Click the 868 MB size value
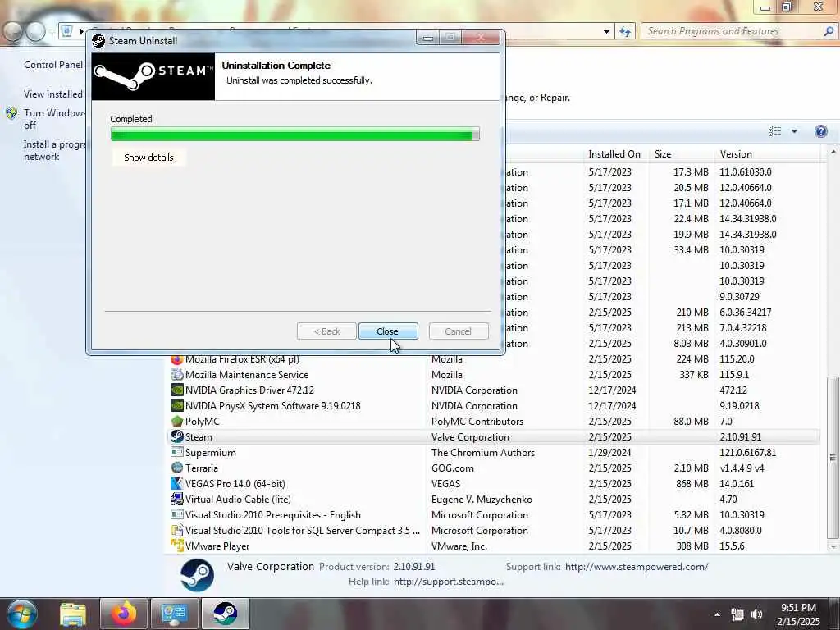840x630 pixels. [x=692, y=484]
